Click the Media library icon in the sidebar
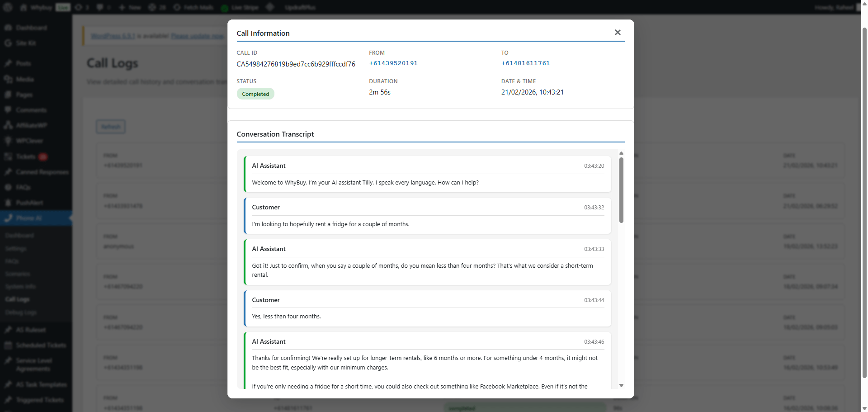The image size is (868, 412). pyautogui.click(x=8, y=79)
